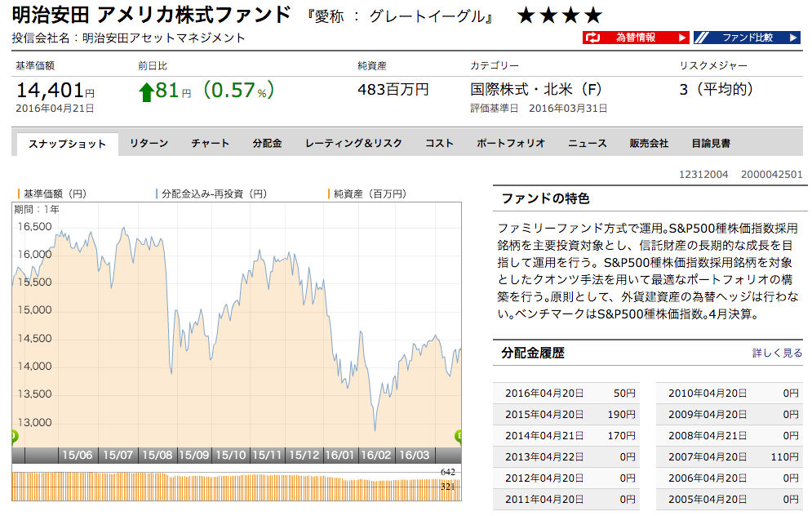812x516 pixels.
Task: Open the 販売会社 tab
Action: tap(649, 144)
